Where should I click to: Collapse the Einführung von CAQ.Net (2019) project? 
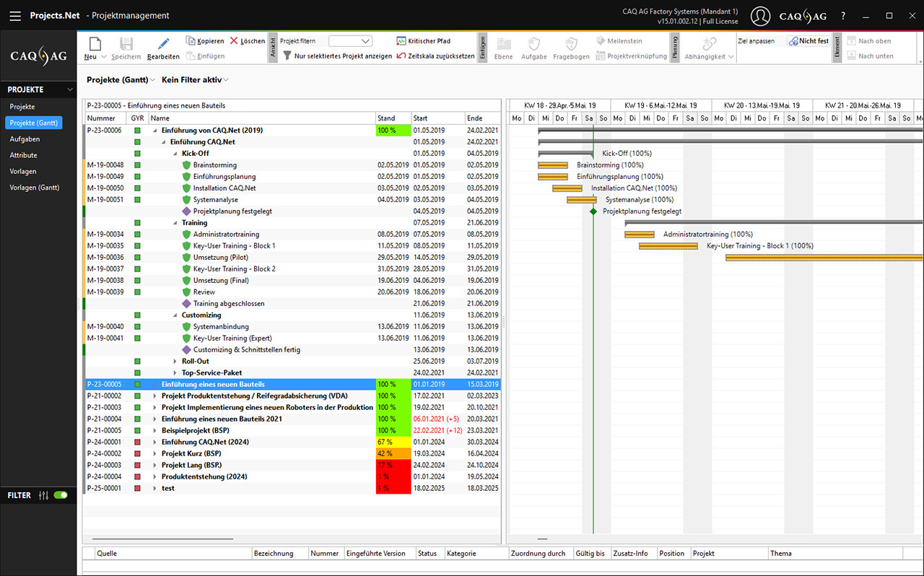pos(154,131)
